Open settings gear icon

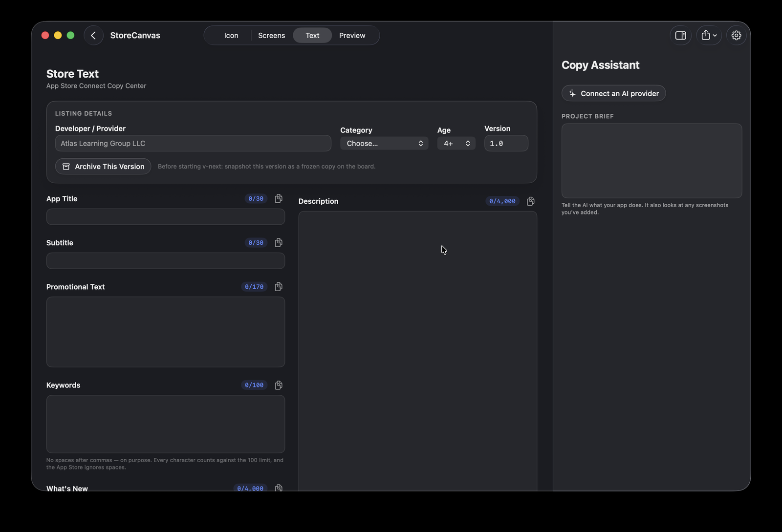tap(736, 35)
